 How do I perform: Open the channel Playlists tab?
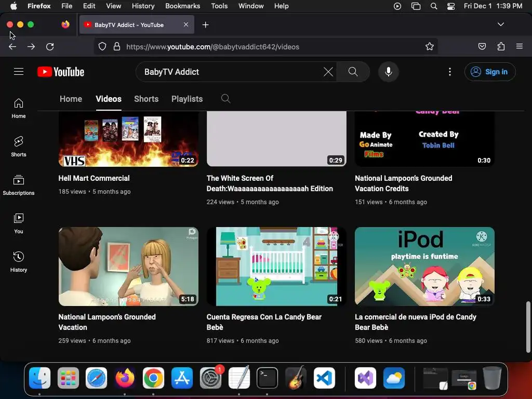coord(187,99)
